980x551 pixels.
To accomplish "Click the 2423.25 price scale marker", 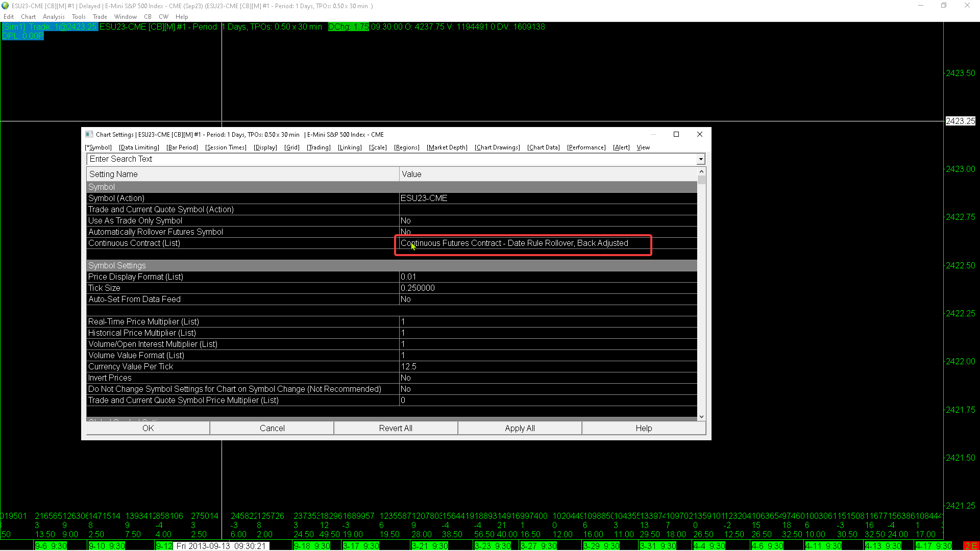I will point(960,121).
